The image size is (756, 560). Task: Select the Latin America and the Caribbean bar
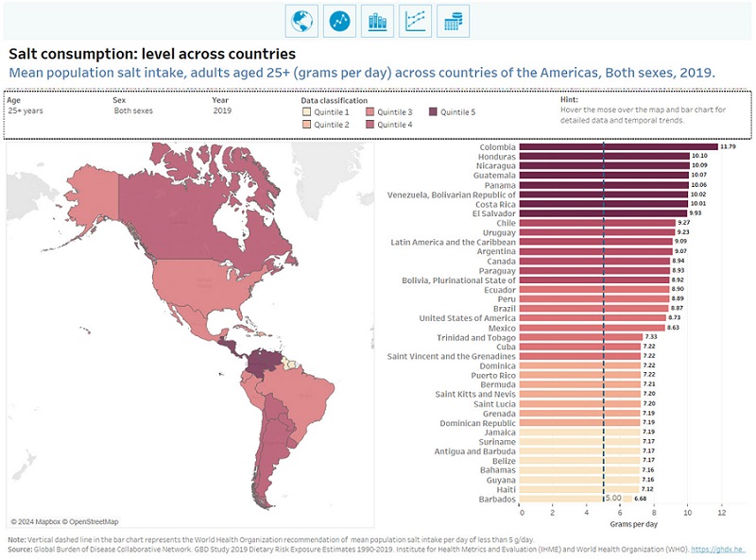point(596,242)
